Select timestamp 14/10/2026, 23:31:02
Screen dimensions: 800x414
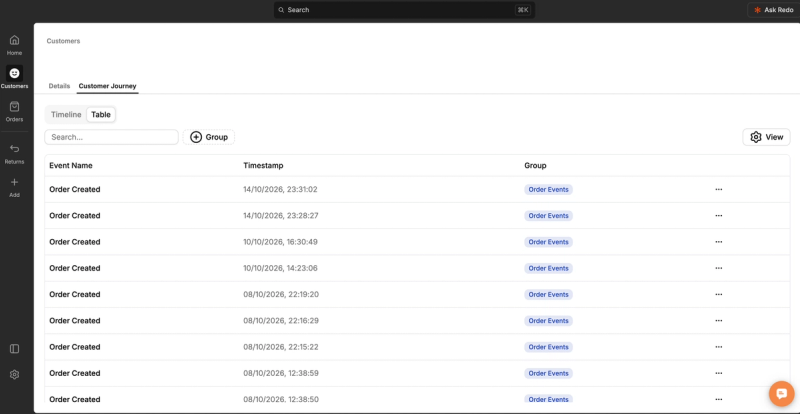click(x=281, y=189)
